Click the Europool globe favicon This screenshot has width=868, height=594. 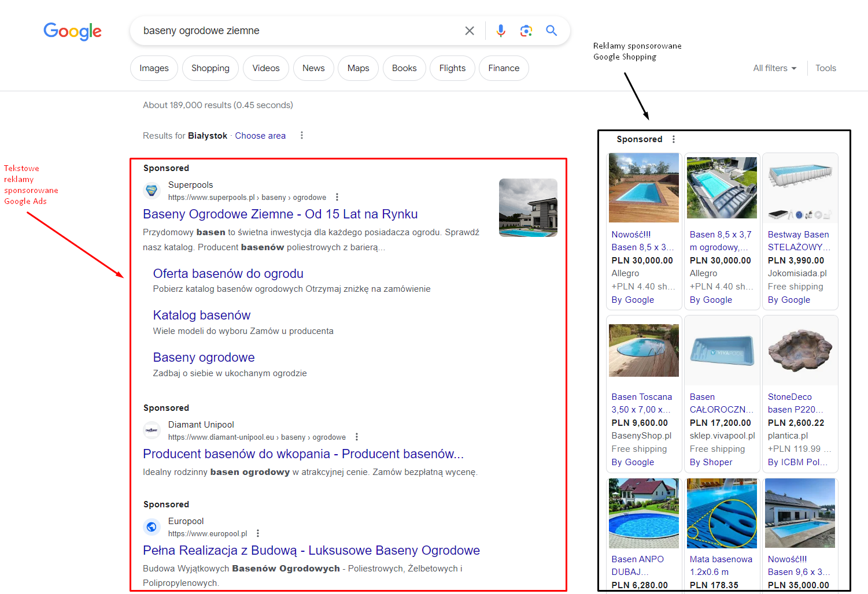(152, 526)
